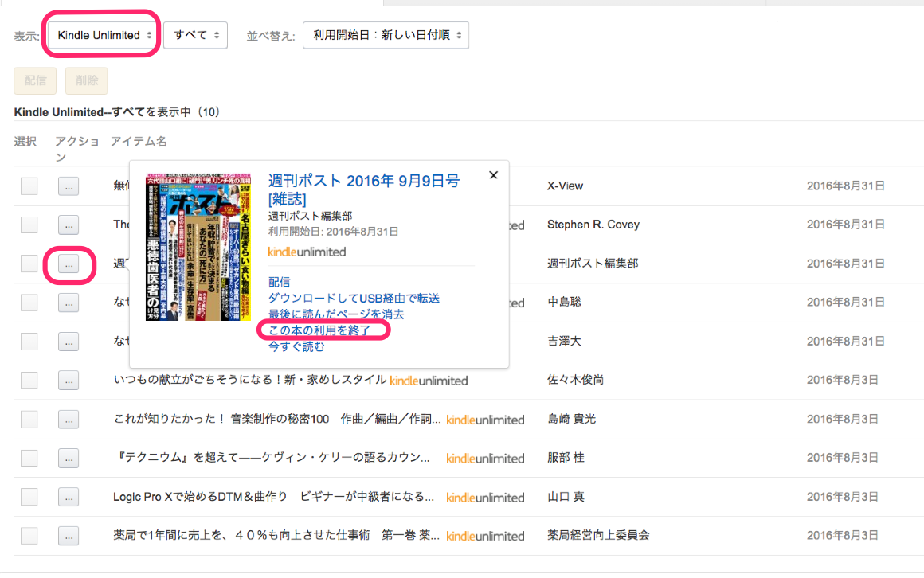The image size is (924, 578).
Task: Choose 最後に読んだページを消去 option
Action: 336,314
